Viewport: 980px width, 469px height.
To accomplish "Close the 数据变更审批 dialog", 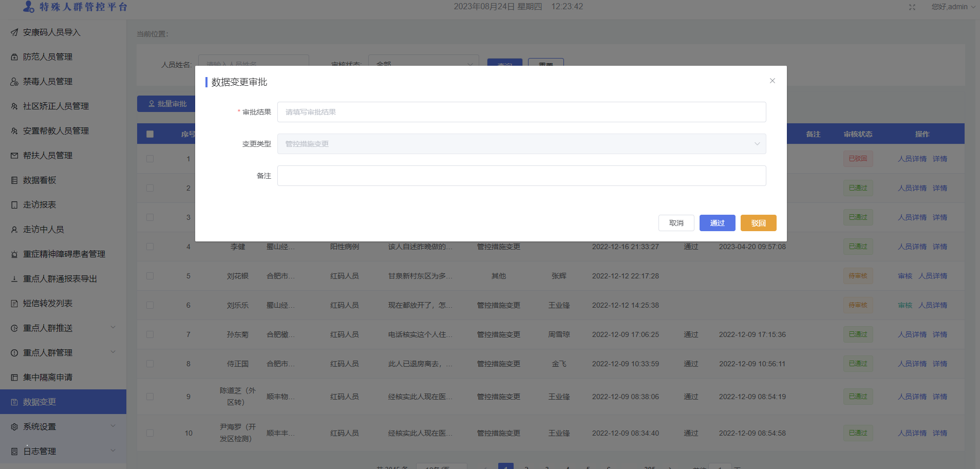I will click(772, 81).
